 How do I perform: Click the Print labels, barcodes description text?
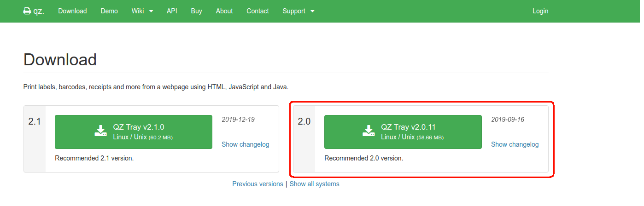(156, 86)
